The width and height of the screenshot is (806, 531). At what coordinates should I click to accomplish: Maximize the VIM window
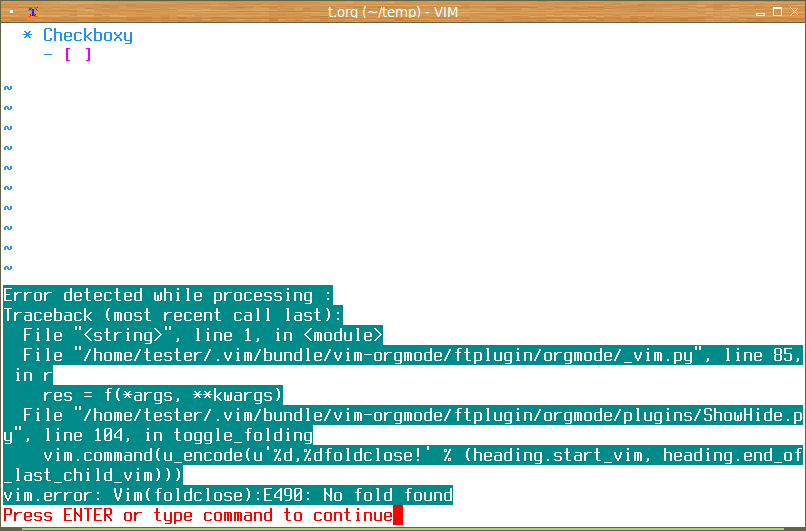[777, 11]
